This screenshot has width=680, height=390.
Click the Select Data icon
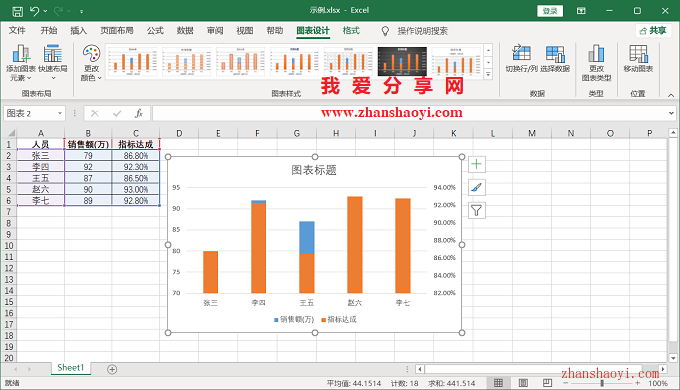(555, 53)
